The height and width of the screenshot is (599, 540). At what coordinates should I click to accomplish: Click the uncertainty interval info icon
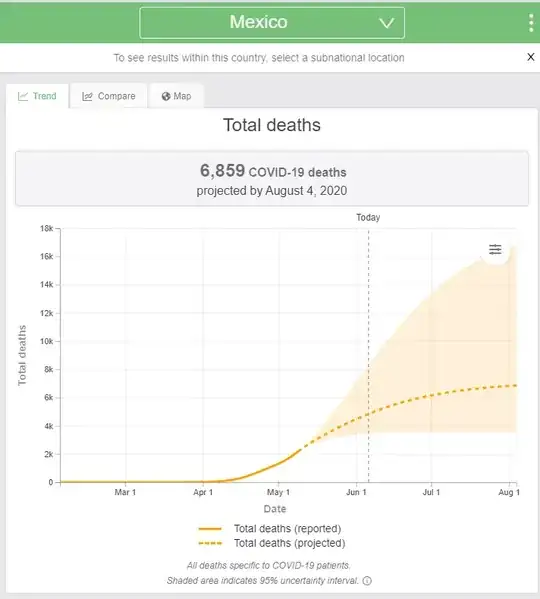click(367, 581)
